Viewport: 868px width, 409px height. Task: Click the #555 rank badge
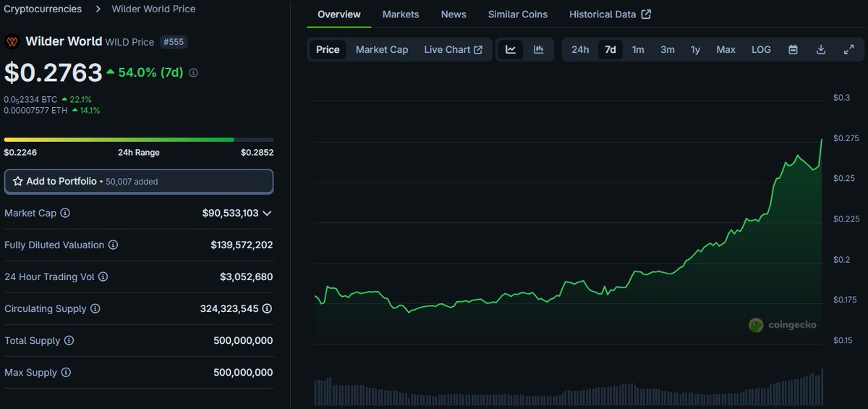coord(174,42)
